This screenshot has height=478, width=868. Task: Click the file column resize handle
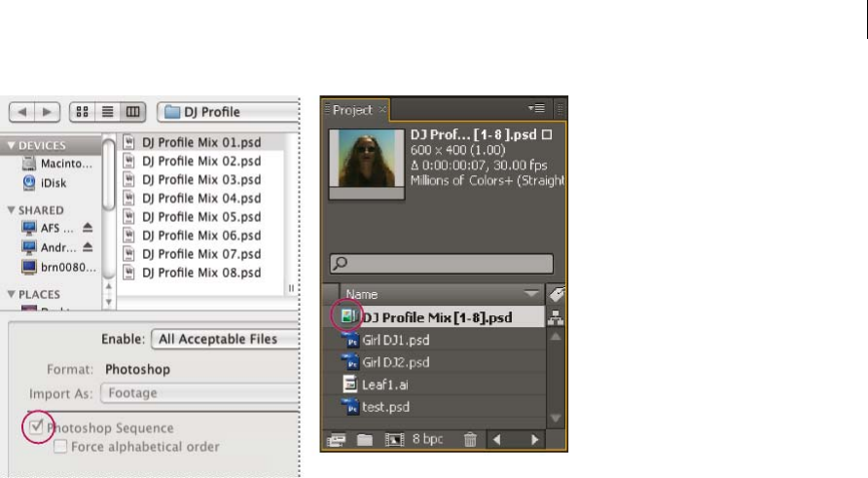[x=291, y=288]
